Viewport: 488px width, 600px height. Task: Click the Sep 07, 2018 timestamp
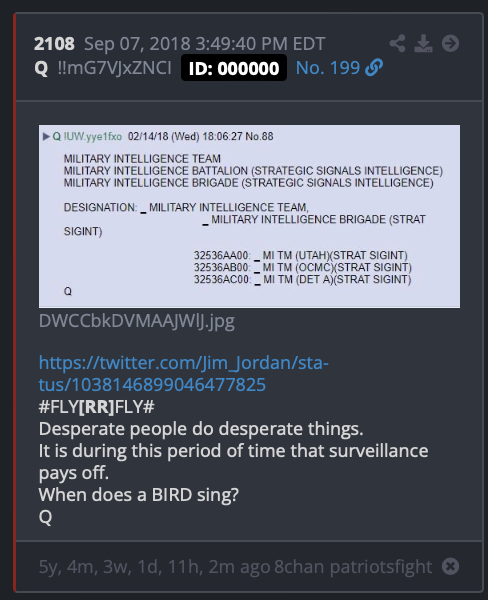pos(204,44)
